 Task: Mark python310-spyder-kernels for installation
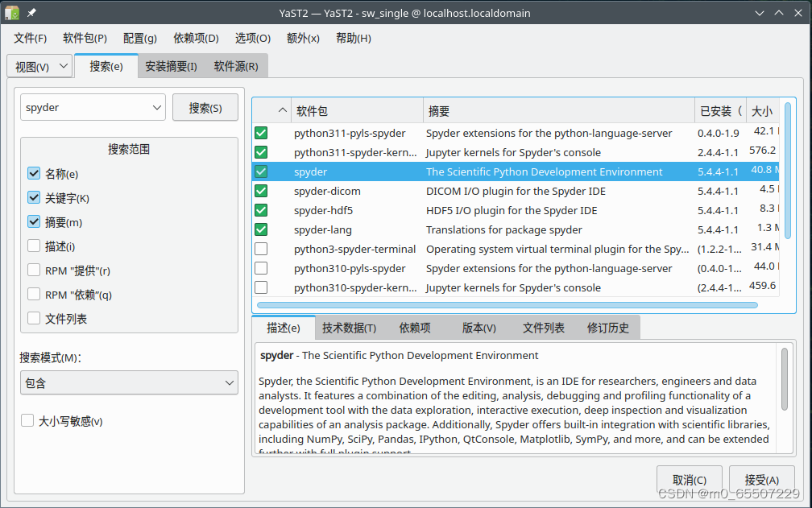(x=261, y=287)
